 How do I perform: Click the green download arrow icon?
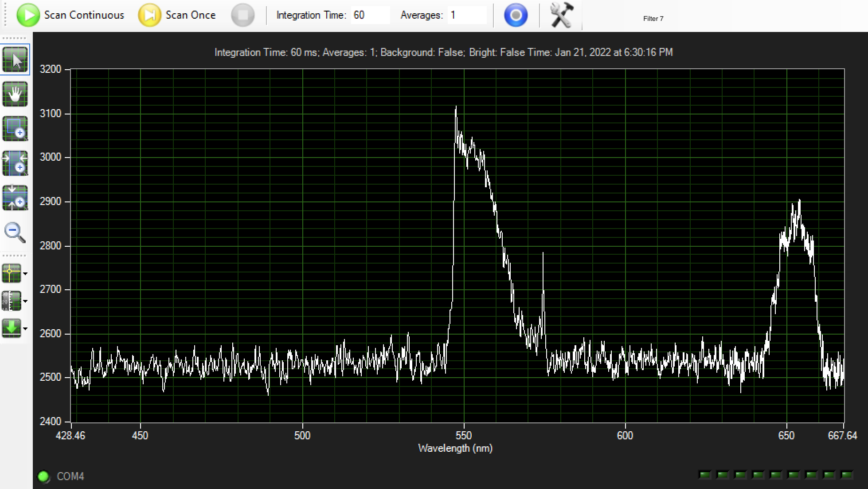pos(12,328)
